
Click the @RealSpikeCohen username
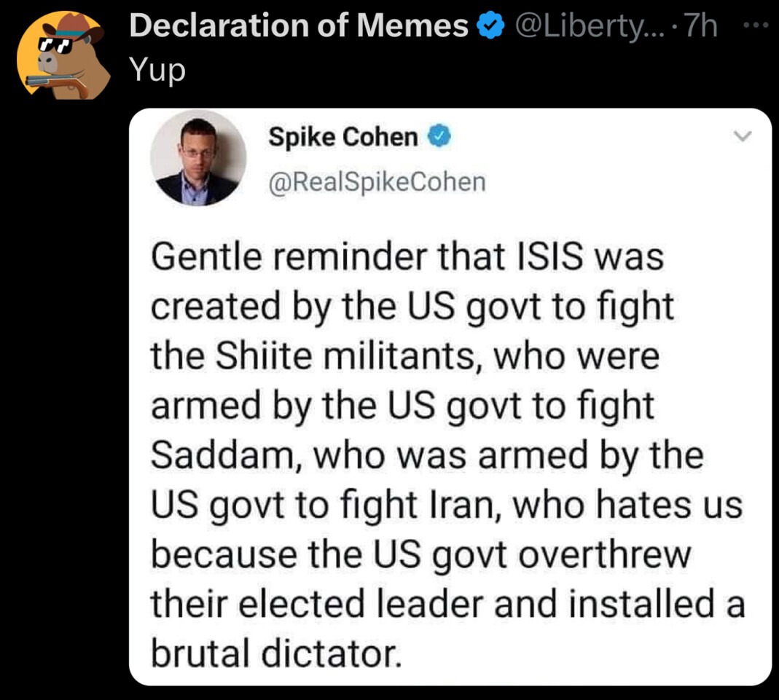pos(379,181)
